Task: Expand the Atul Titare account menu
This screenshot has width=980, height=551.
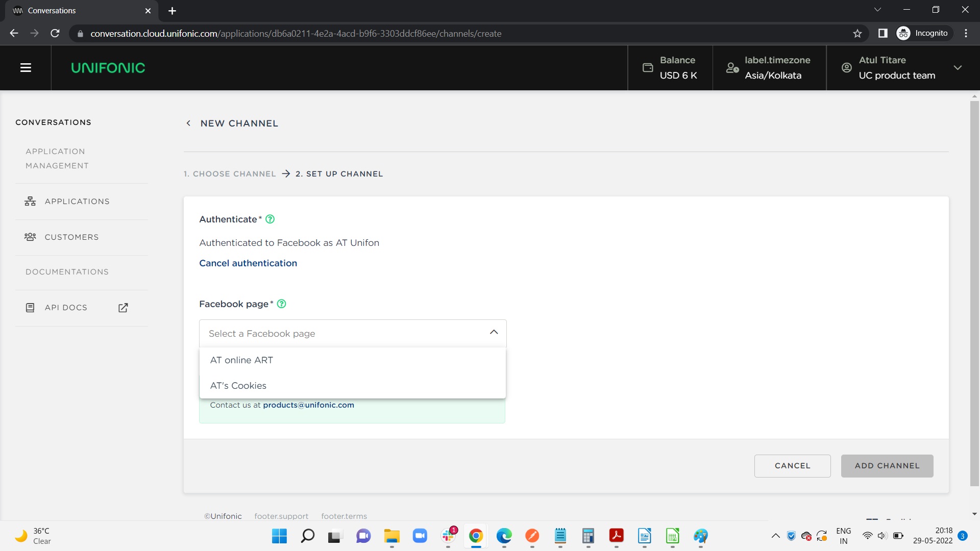Action: (x=958, y=68)
